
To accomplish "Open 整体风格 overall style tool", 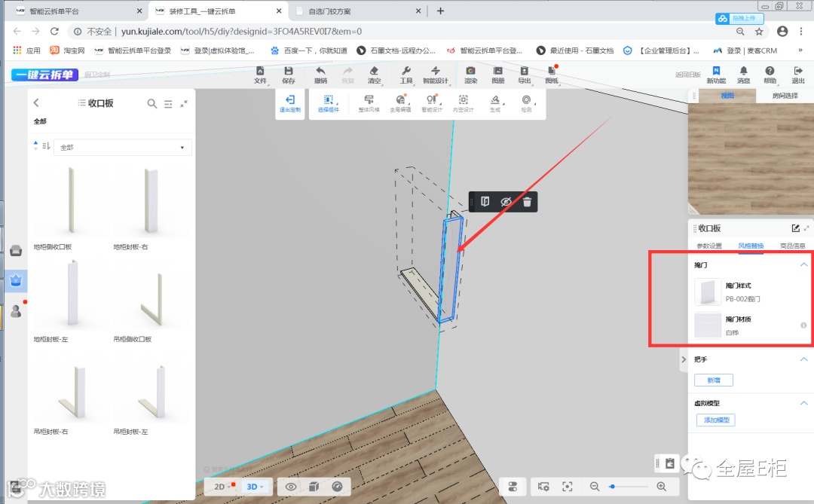I will point(369,103).
